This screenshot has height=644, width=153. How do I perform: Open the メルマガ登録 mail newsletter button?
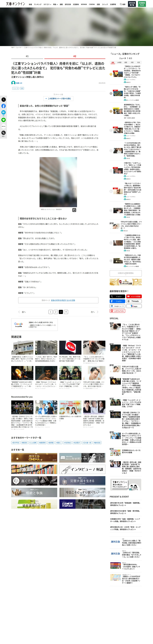tap(134, 296)
